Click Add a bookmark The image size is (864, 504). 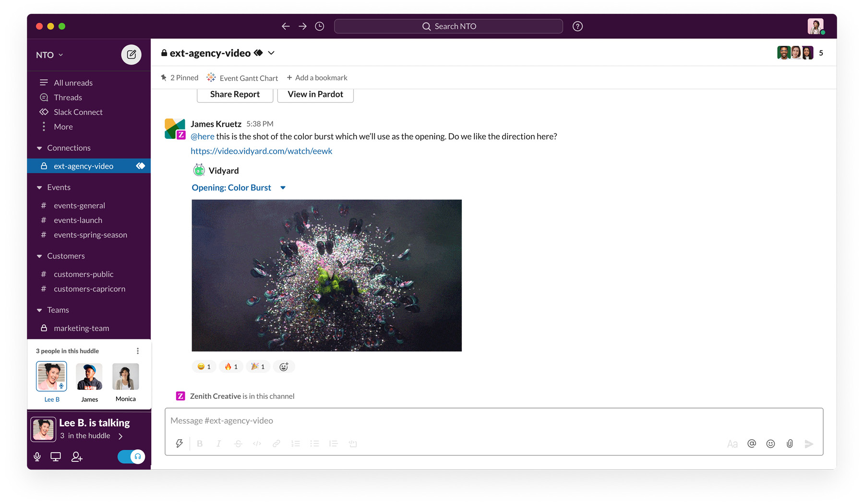(317, 78)
